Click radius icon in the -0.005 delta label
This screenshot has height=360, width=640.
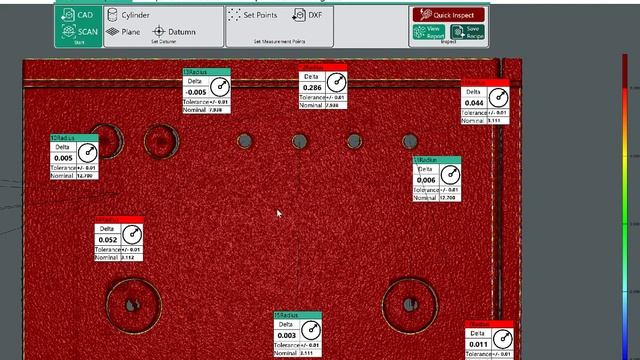[220, 87]
